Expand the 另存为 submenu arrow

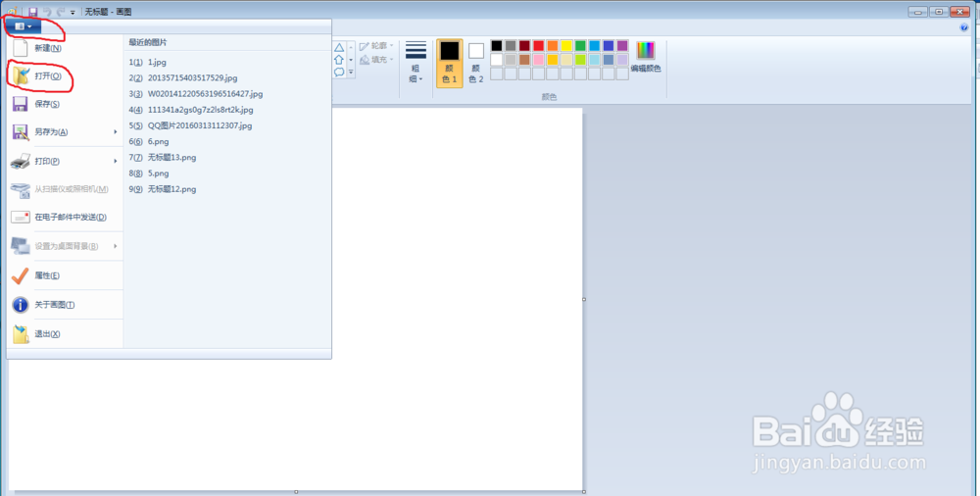(x=116, y=132)
